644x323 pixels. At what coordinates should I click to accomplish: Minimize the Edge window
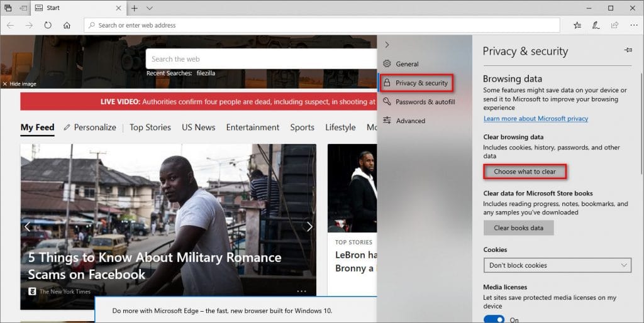[589, 8]
